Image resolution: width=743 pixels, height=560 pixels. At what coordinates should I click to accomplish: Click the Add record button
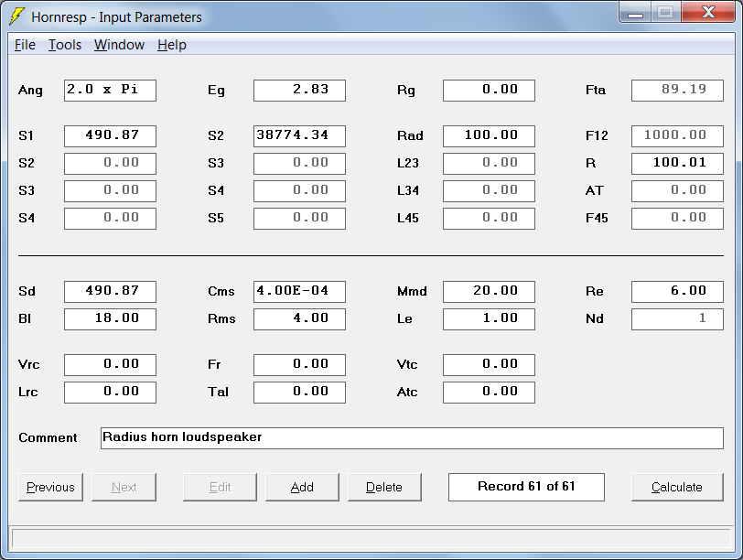[x=302, y=487]
